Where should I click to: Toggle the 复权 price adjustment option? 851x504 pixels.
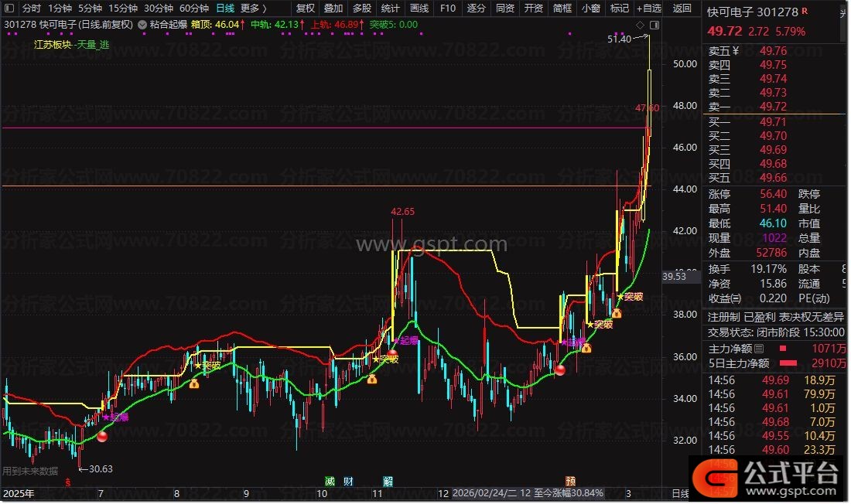tap(306, 9)
